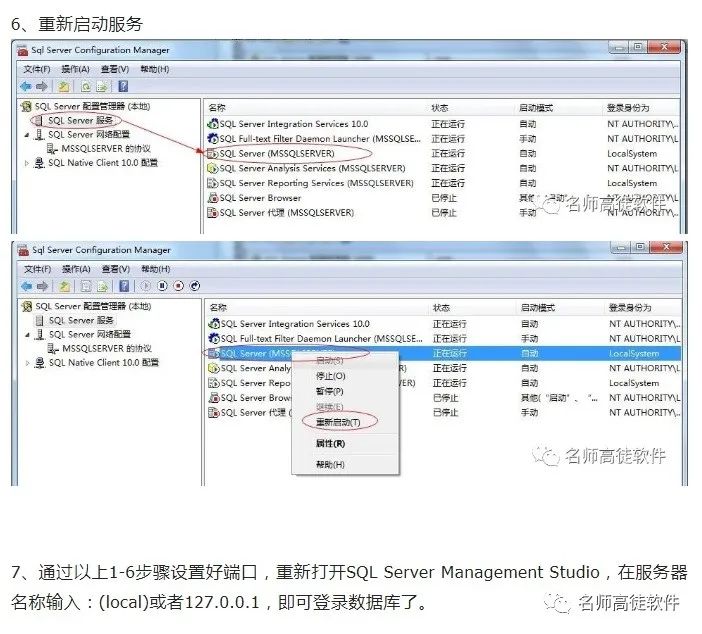Open 帮助(H) menu in bottom window
Screen dimensions: 702x634
pyautogui.click(x=155, y=269)
